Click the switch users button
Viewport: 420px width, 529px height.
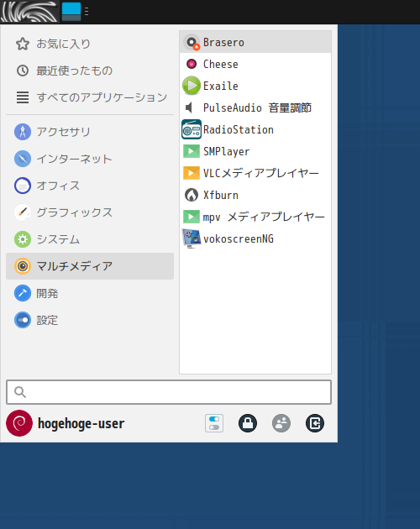(281, 423)
